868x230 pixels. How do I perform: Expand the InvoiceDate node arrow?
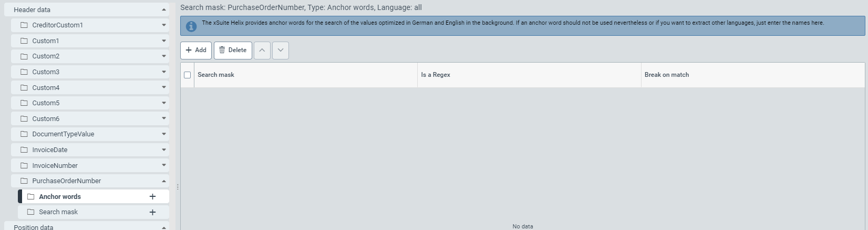click(x=164, y=149)
